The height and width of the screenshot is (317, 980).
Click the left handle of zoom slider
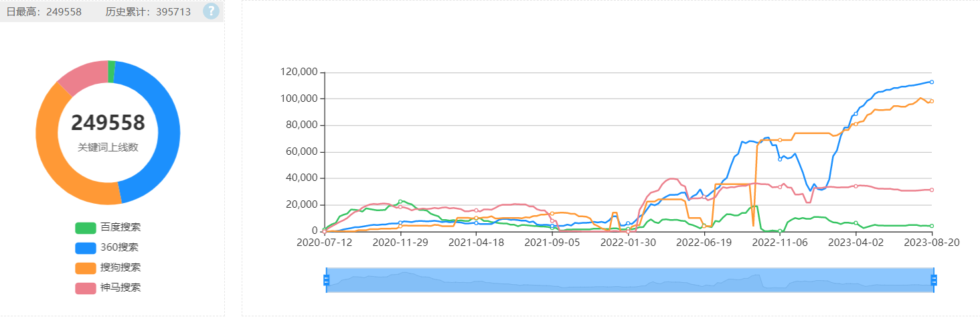[x=327, y=280]
